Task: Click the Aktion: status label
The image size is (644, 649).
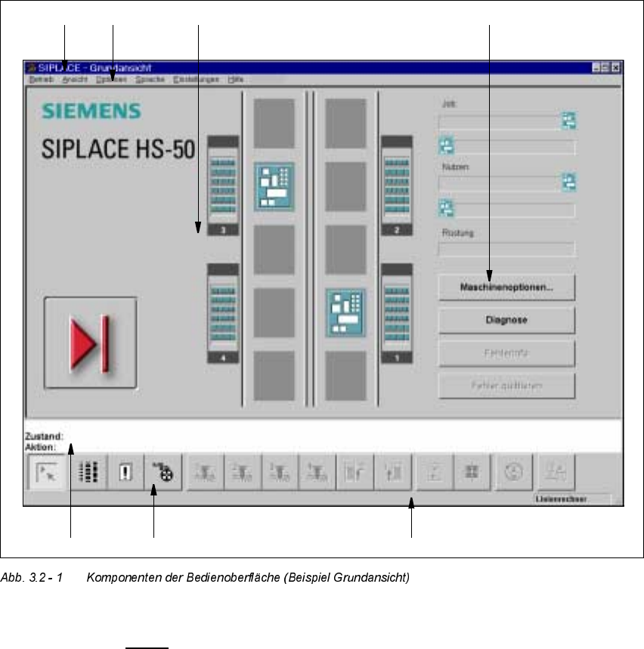Action: click(x=40, y=447)
